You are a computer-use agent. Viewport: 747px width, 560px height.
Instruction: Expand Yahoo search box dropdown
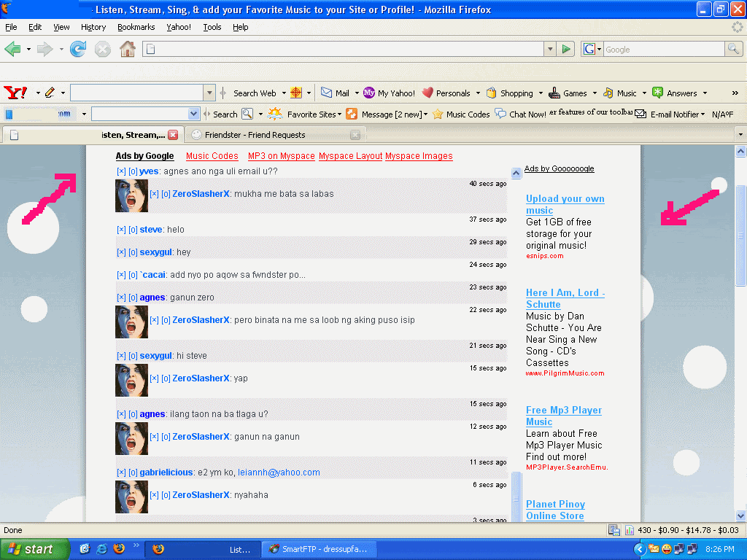(209, 93)
